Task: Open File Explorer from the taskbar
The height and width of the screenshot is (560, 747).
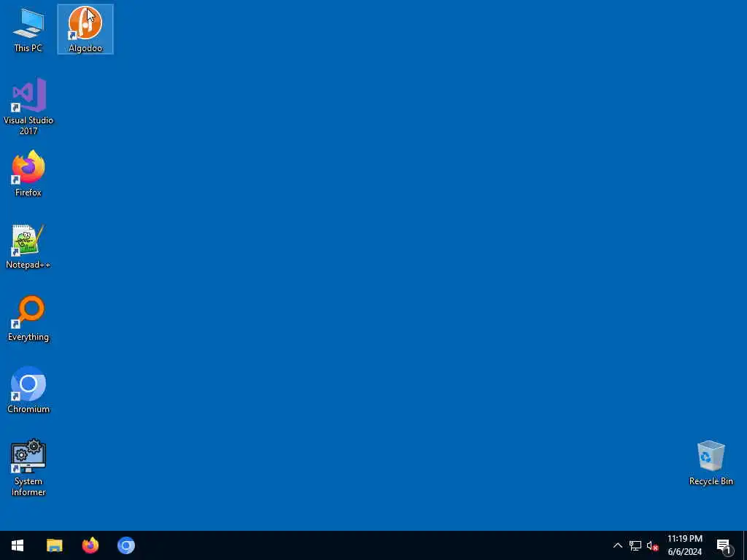Action: 54,545
